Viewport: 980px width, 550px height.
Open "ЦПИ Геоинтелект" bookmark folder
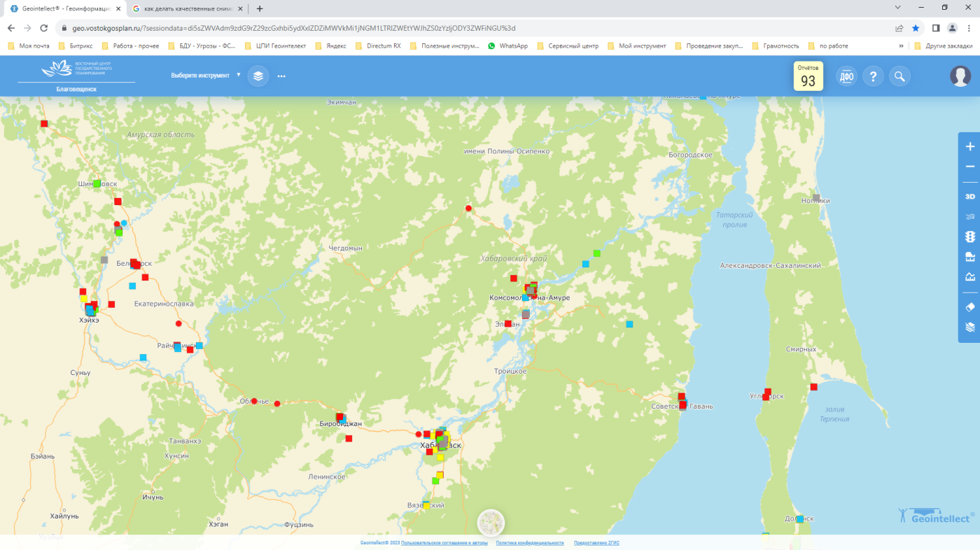click(276, 45)
